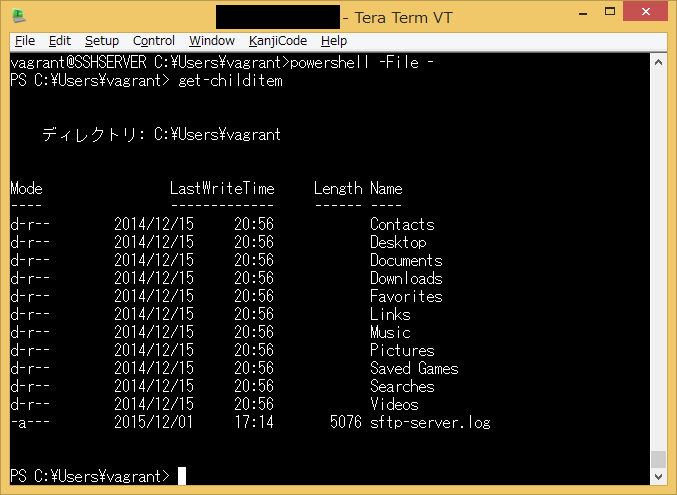Open the File menu
The image size is (677, 495).
coord(25,41)
